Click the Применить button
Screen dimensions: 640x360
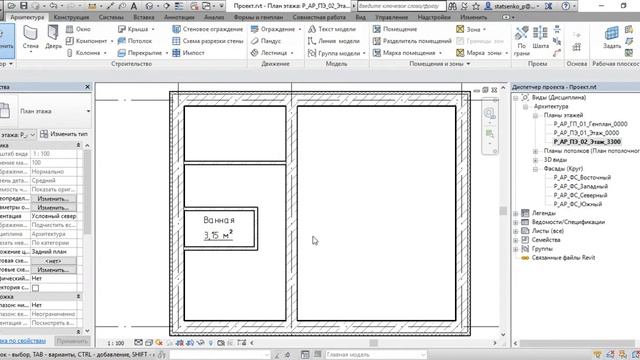tap(72, 341)
